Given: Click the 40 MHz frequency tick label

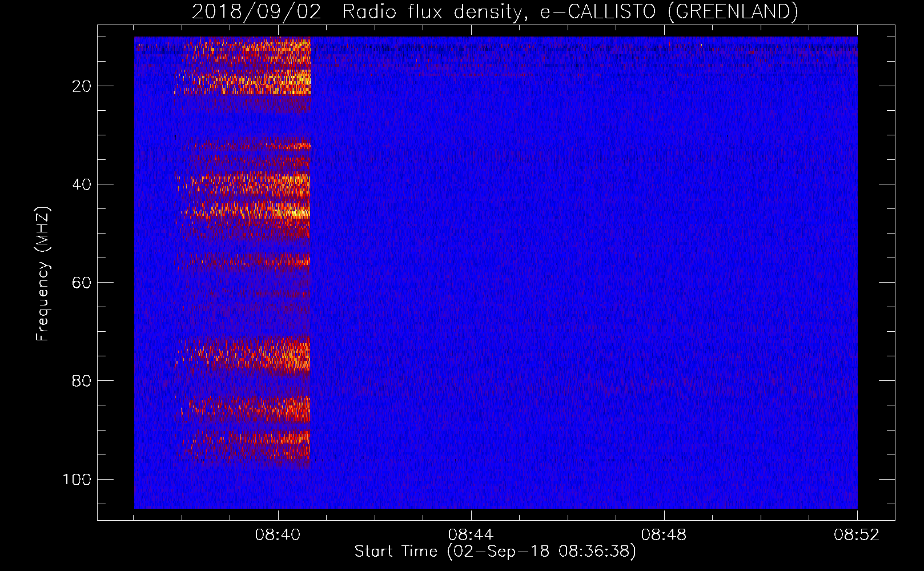Looking at the screenshot, I should [x=82, y=184].
